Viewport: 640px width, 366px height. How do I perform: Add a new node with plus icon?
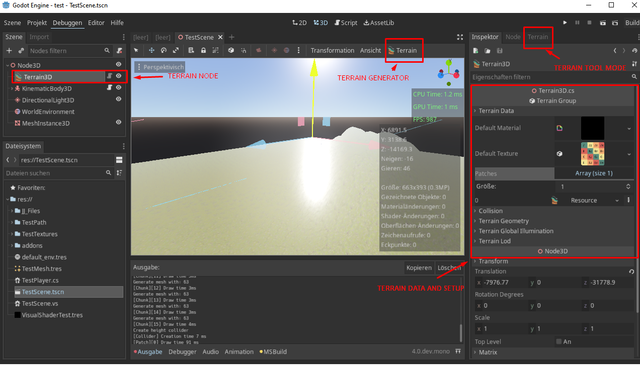pos(9,51)
